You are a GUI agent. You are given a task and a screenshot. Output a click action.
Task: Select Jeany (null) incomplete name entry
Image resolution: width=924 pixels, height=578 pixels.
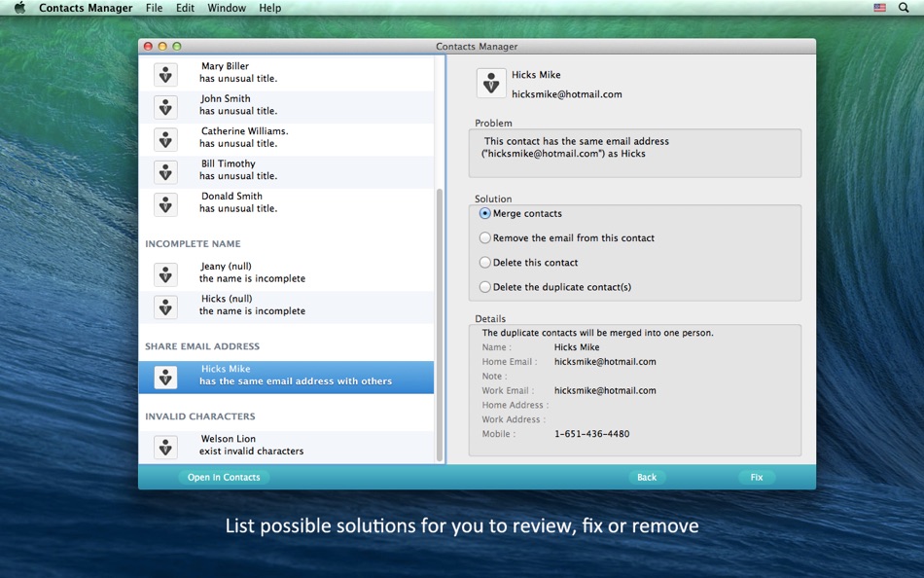tap(286, 274)
